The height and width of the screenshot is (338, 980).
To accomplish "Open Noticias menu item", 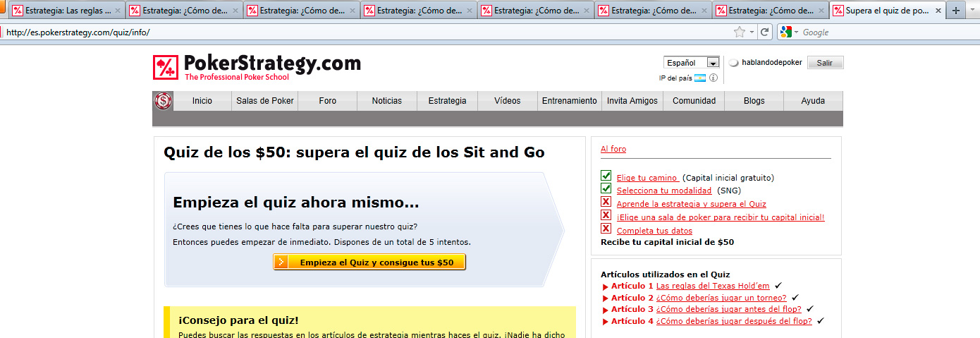I will click(387, 101).
